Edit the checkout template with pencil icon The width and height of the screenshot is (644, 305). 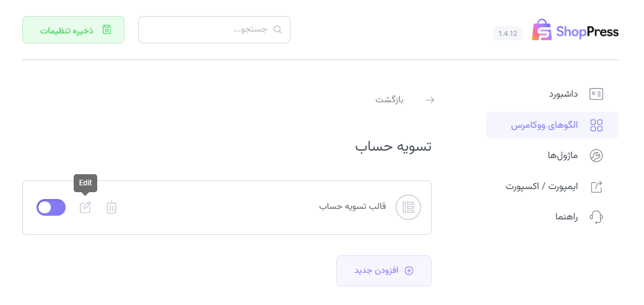point(85,208)
